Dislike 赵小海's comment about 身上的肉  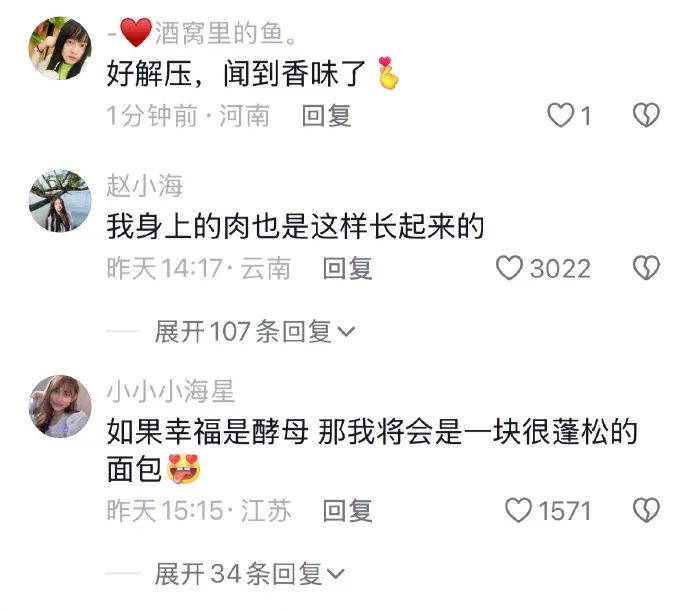[646, 268]
